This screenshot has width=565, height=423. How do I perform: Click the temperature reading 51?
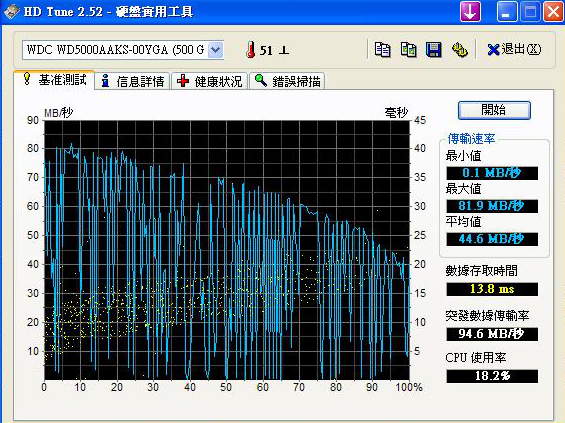click(x=267, y=50)
